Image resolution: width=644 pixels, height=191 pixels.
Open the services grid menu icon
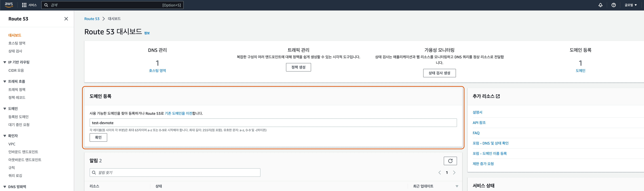click(24, 5)
